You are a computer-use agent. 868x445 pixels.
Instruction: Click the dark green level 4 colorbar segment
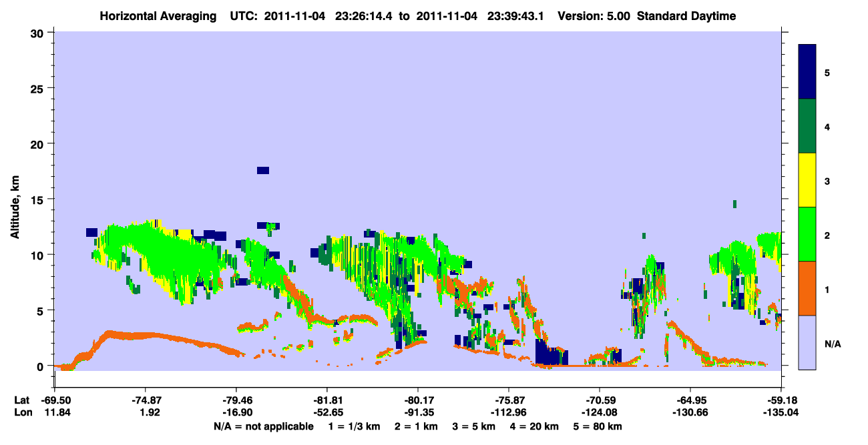click(x=807, y=126)
